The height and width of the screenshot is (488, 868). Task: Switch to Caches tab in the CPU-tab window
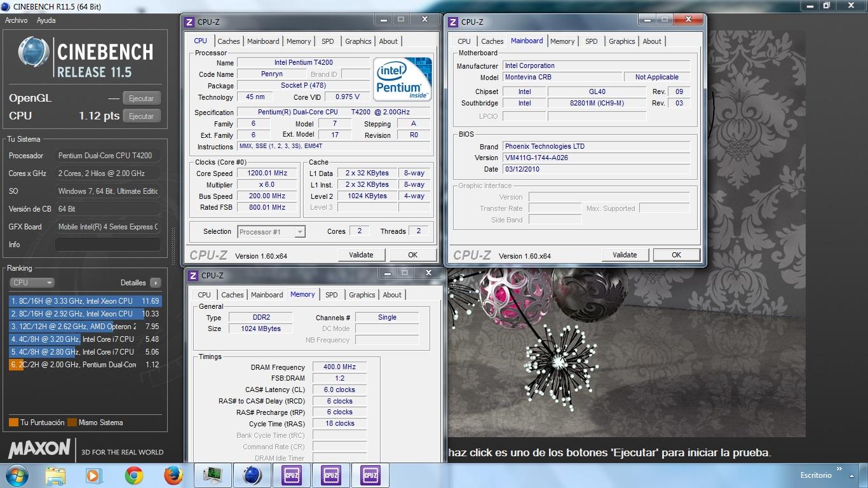click(229, 41)
